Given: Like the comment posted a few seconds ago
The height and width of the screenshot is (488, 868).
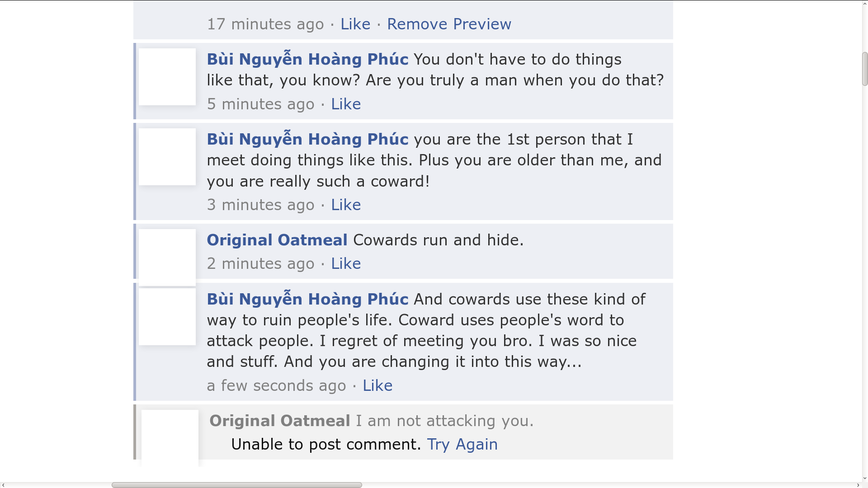Looking at the screenshot, I should tap(377, 385).
